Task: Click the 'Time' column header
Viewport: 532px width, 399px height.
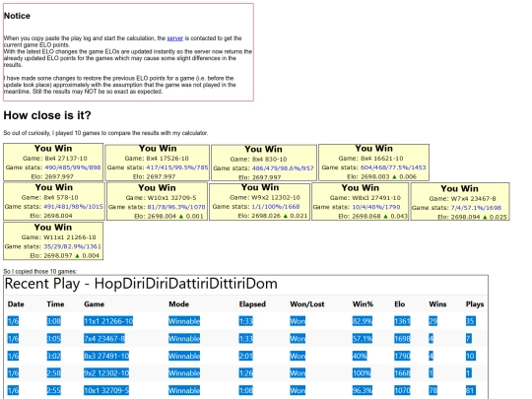Action: point(55,304)
